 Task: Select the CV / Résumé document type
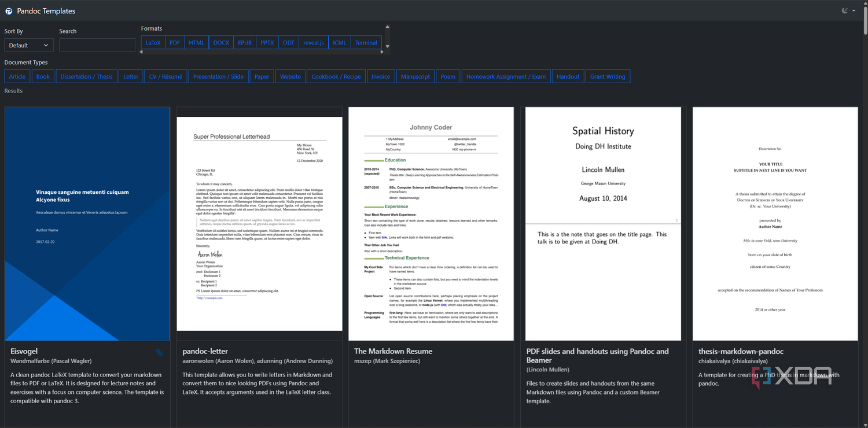point(165,76)
